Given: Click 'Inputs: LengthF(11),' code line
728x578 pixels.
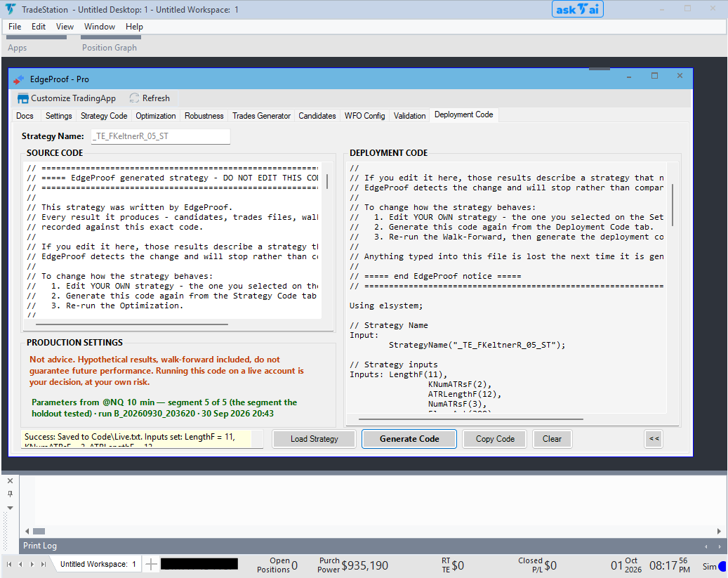Looking at the screenshot, I should click(398, 374).
